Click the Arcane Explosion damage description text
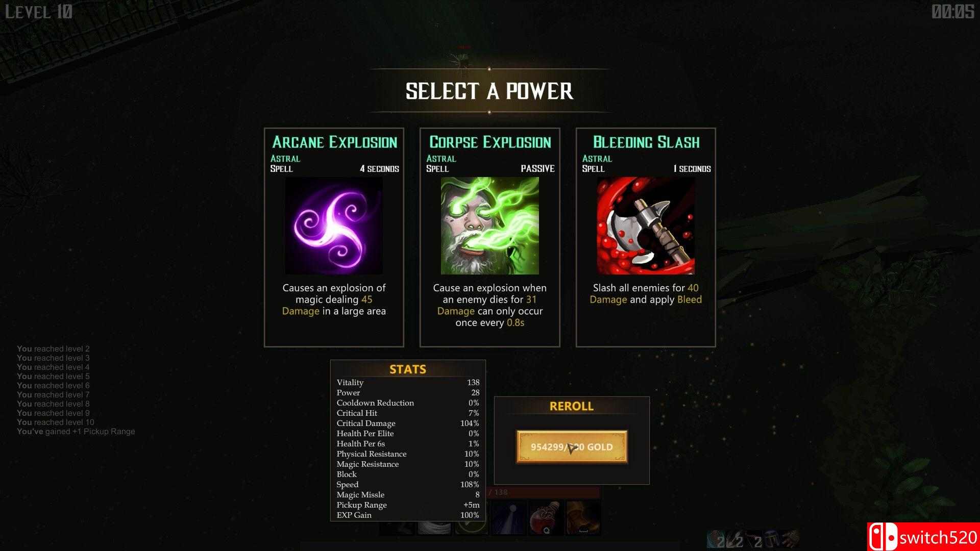The height and width of the screenshot is (551, 980). [334, 299]
